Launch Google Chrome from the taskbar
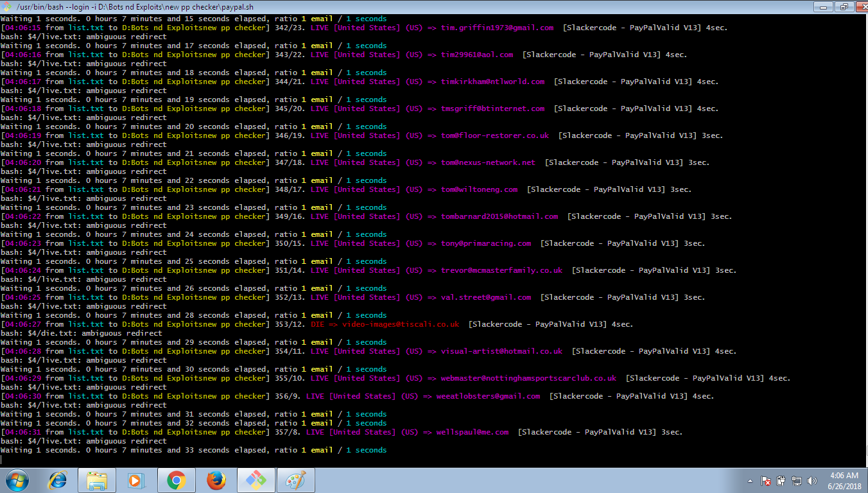 tap(176, 480)
